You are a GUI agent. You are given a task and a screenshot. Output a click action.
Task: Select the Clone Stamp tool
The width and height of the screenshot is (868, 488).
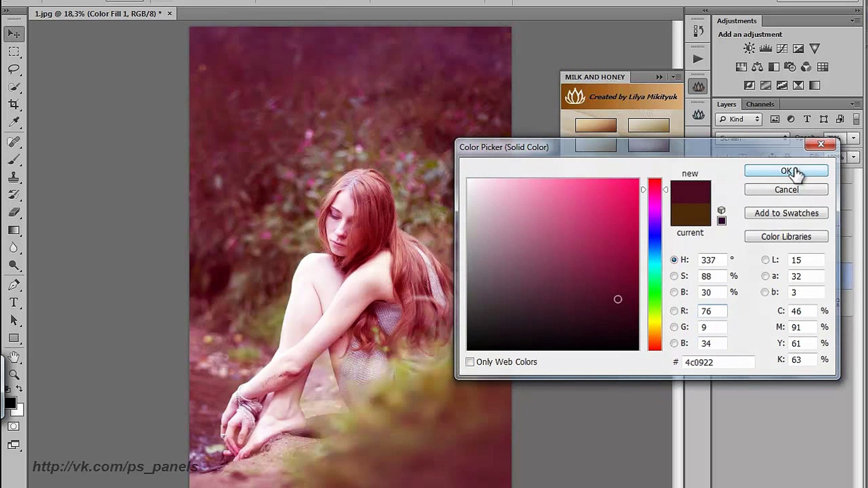click(x=14, y=177)
